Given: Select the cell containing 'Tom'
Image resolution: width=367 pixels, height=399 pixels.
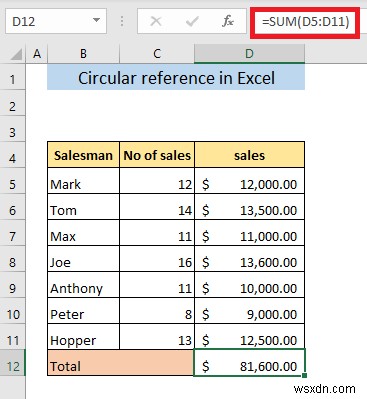Looking at the screenshot, I should click(x=83, y=207).
